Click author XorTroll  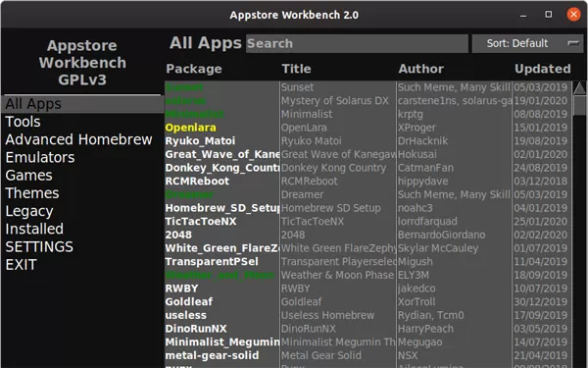(x=416, y=302)
